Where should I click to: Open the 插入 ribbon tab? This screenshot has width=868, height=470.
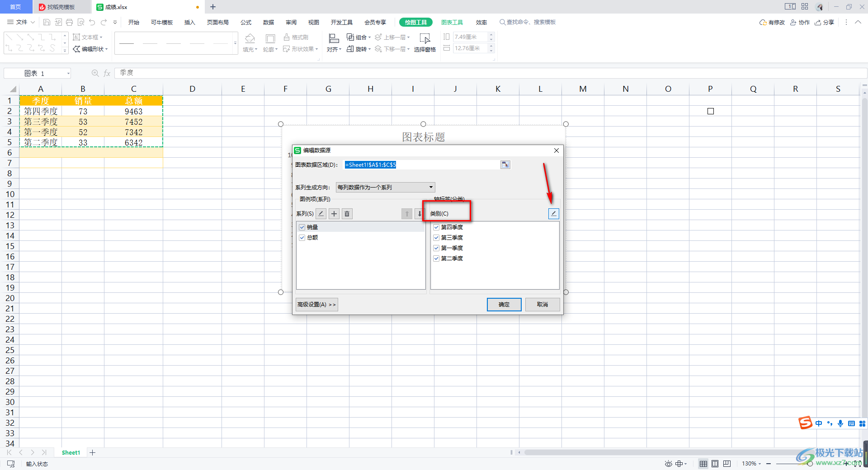point(189,22)
